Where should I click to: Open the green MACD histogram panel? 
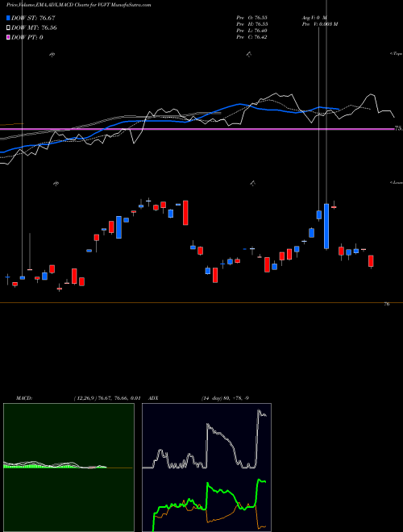(x=69, y=468)
